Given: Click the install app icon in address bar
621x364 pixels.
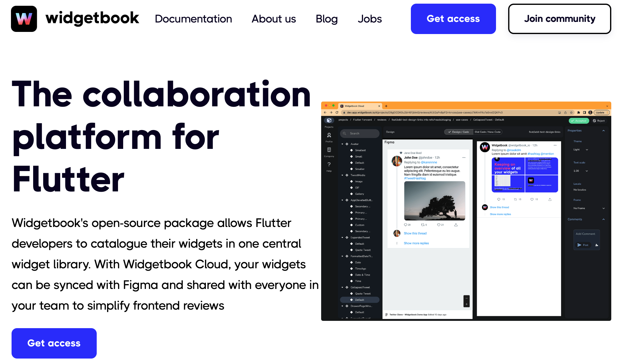Looking at the screenshot, I should point(559,112).
